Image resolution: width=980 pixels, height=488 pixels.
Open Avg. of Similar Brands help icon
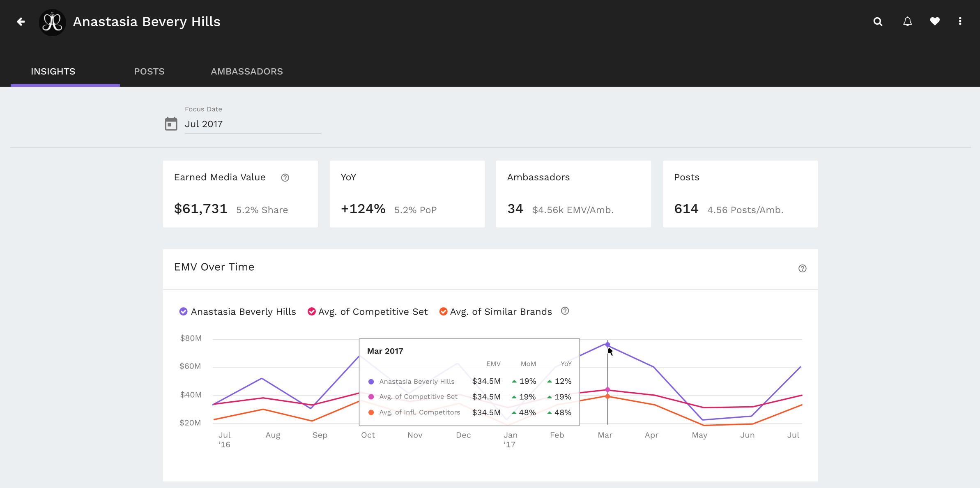565,311
